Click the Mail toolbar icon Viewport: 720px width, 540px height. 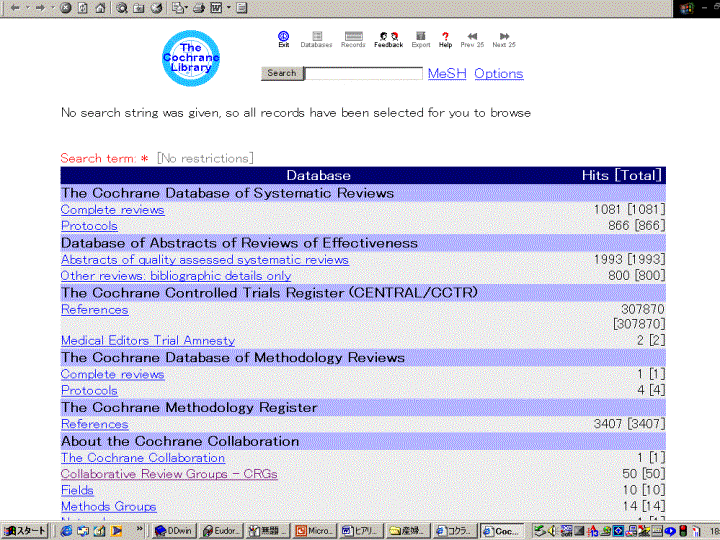(x=177, y=8)
